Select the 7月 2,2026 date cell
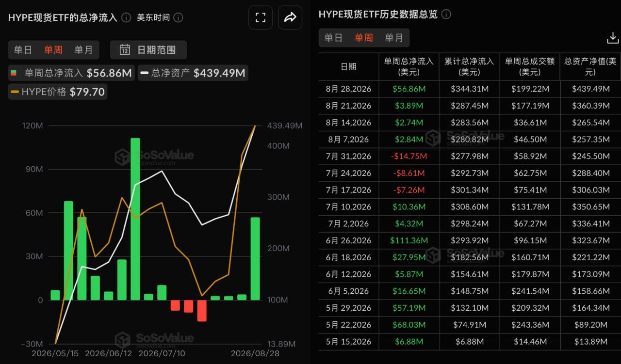 click(348, 224)
